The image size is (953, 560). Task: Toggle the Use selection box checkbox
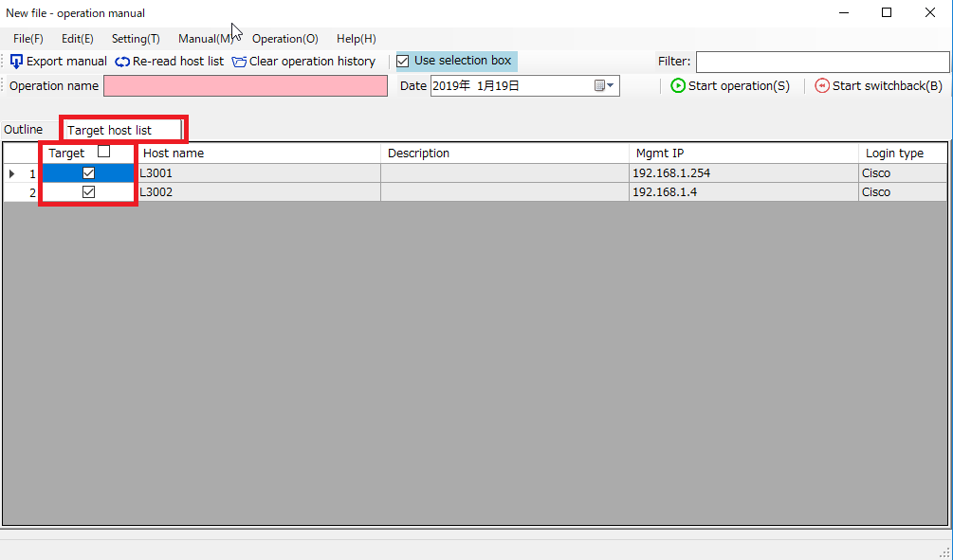tap(403, 61)
